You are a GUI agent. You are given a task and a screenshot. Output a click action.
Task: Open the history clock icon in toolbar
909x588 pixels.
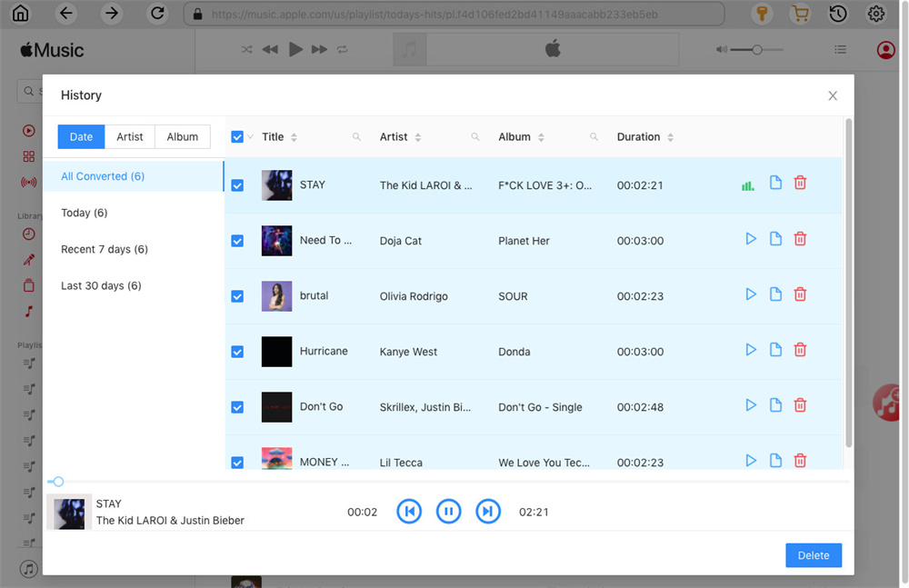click(x=838, y=14)
